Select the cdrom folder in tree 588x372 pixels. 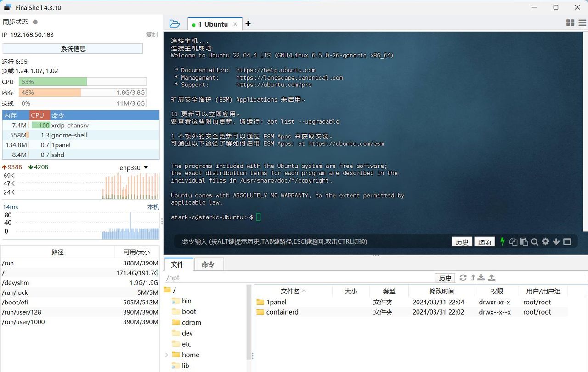pos(187,322)
